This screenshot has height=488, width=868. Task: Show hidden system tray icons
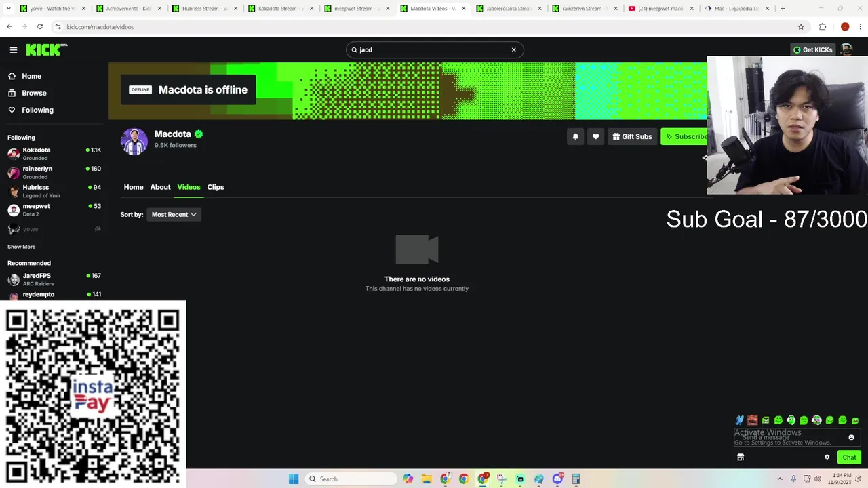pyautogui.click(x=780, y=479)
